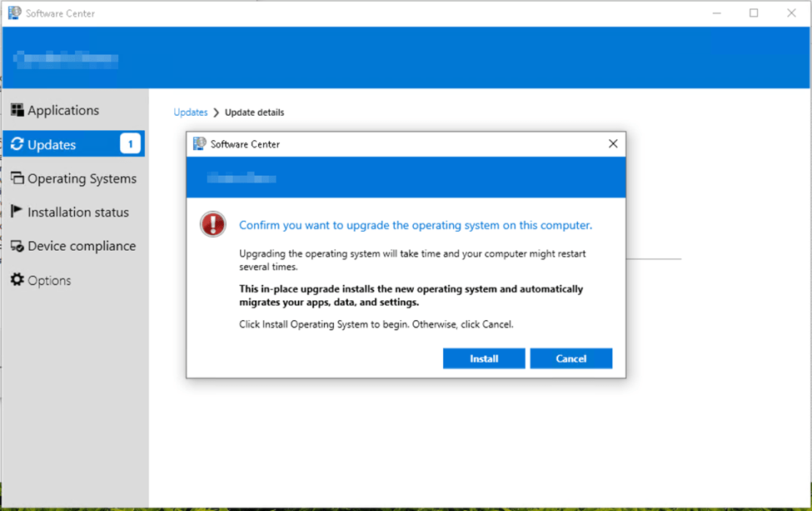
Task: Click the dialog's Software Center title icon
Action: (199, 144)
